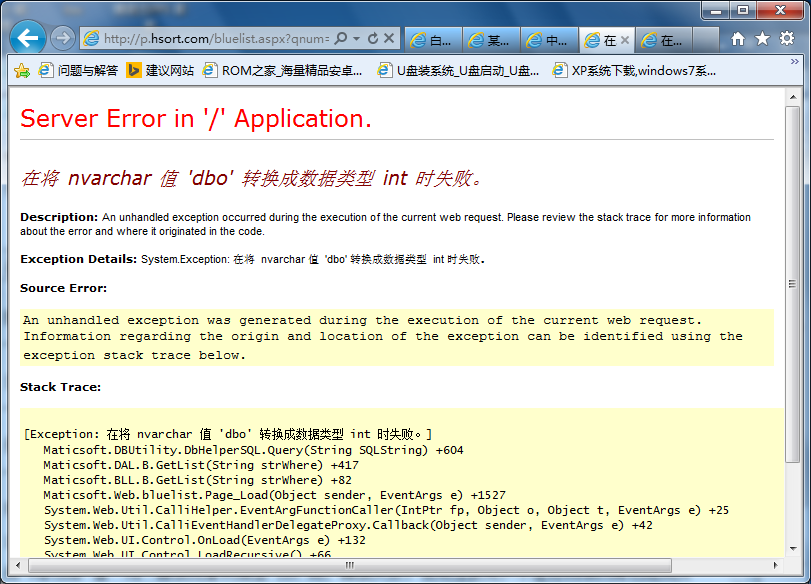Switch to the tab labeled 中...
811x584 pixels.
pos(548,40)
